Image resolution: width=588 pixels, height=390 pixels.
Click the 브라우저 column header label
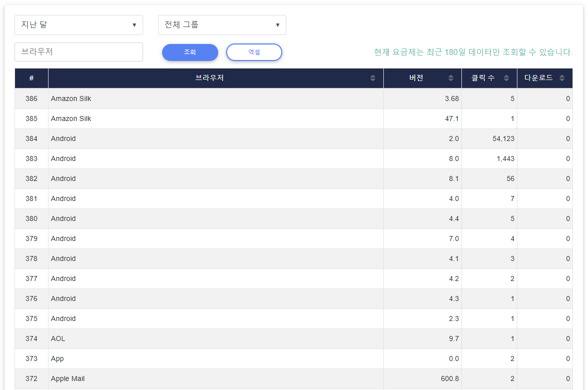pos(209,78)
